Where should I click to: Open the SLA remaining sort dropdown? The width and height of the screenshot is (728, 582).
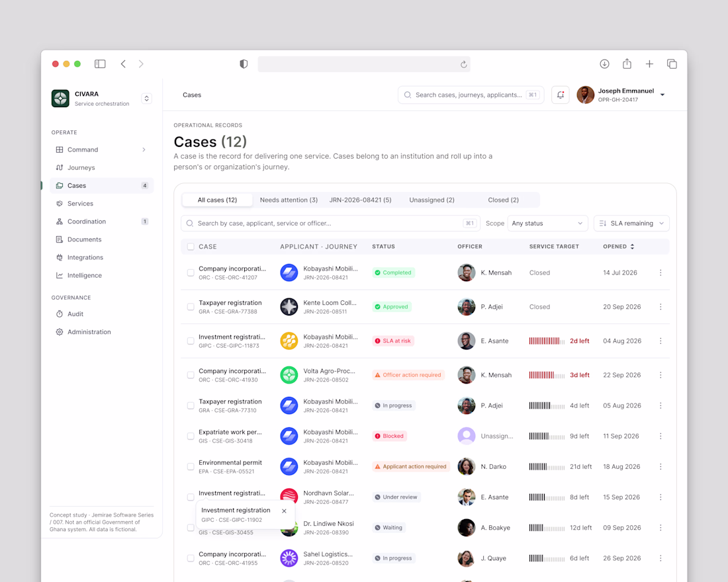tap(631, 224)
